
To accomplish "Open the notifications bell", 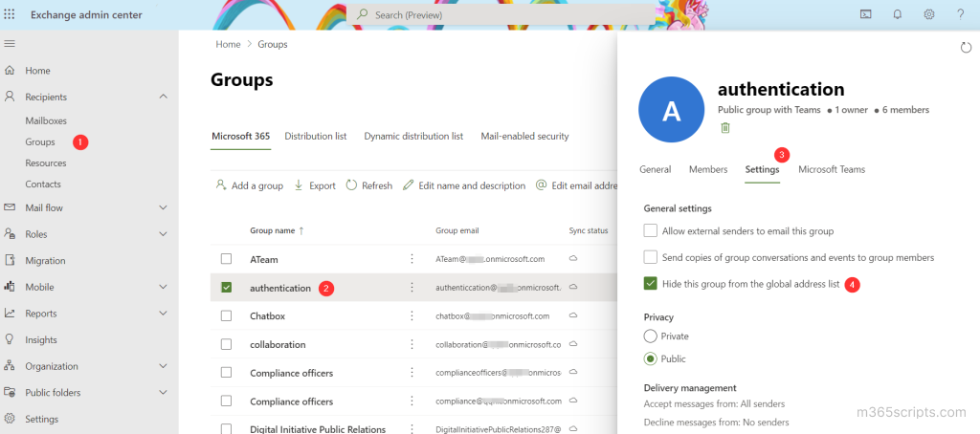I will (898, 14).
